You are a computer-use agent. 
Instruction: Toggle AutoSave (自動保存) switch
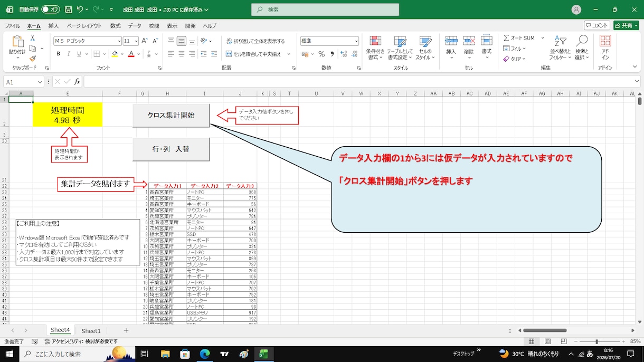51,9
